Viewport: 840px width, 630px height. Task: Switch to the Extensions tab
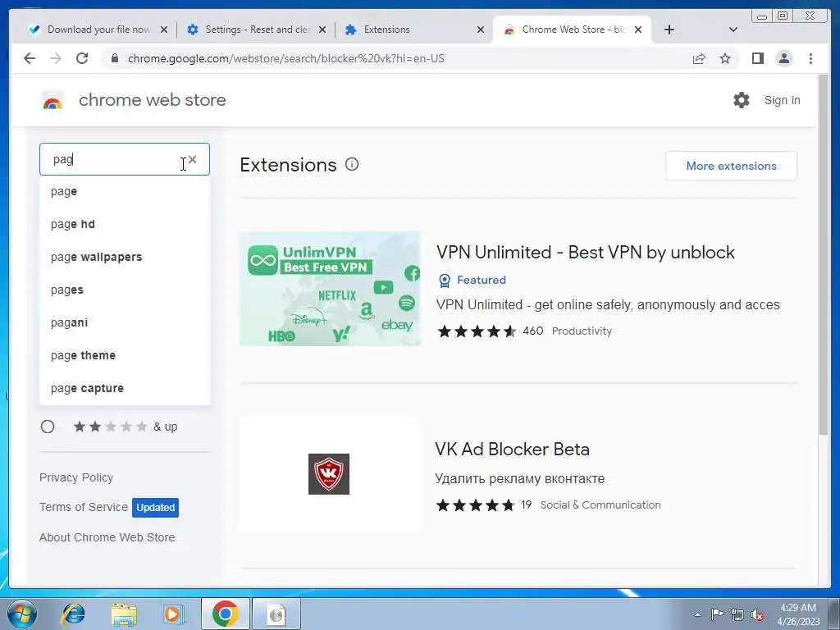pos(413,30)
